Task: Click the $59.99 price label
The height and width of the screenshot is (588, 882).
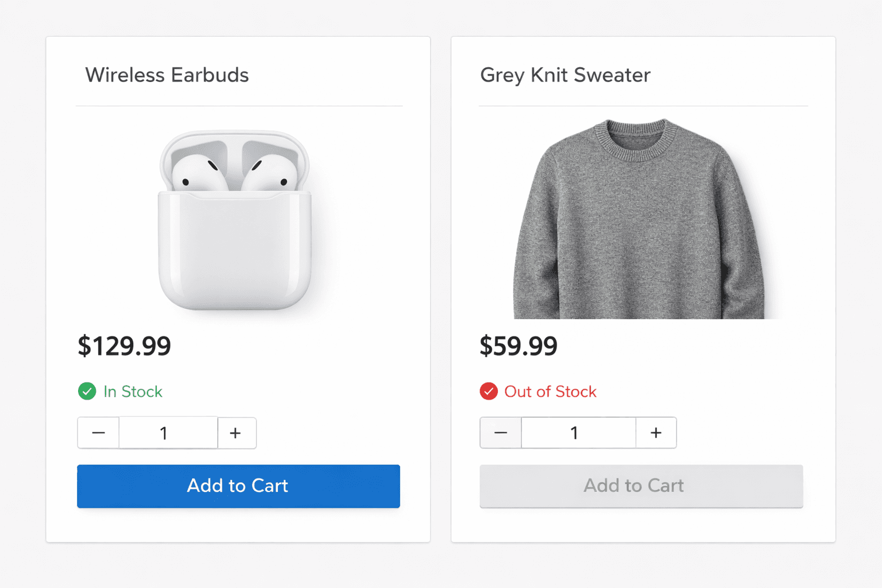Action: click(519, 346)
